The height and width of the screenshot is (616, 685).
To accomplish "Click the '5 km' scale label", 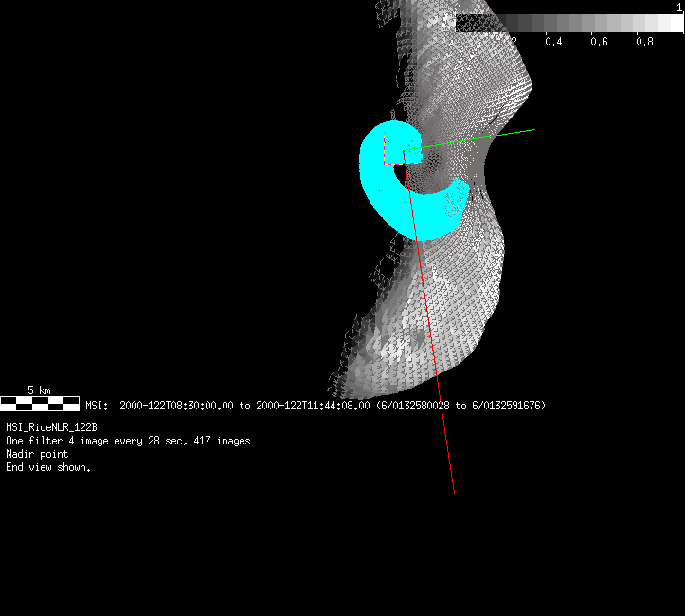I will click(x=39, y=390).
